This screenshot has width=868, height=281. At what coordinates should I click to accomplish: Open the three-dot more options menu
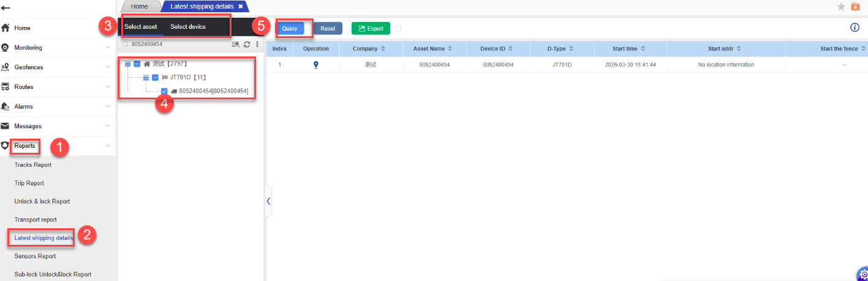[257, 44]
